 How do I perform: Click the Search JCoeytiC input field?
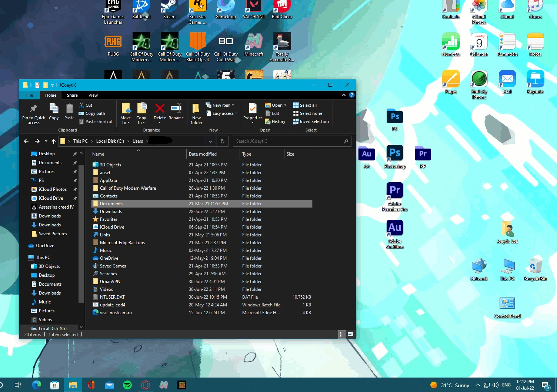click(x=289, y=141)
